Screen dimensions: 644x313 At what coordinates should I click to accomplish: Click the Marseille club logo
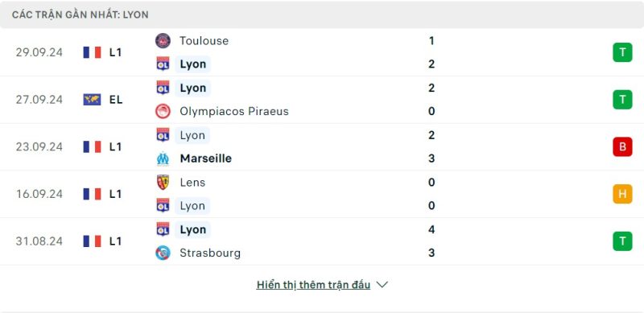coord(163,159)
